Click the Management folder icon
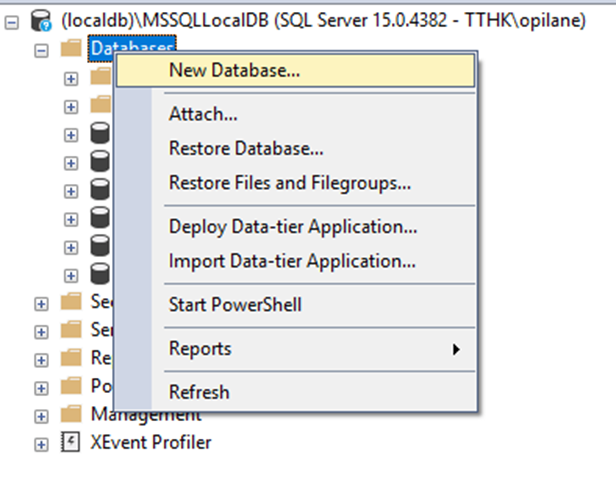This screenshot has height=480, width=616. 70,414
